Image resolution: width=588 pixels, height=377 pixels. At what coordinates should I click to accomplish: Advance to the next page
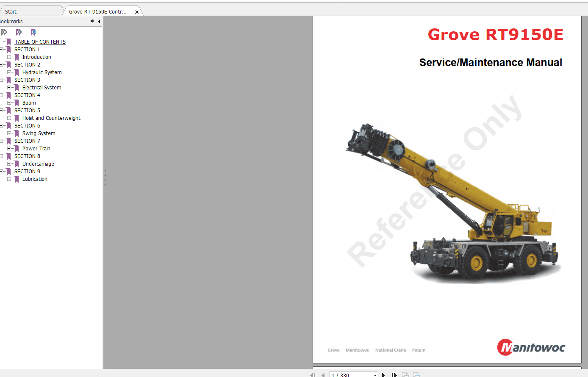coord(383,374)
